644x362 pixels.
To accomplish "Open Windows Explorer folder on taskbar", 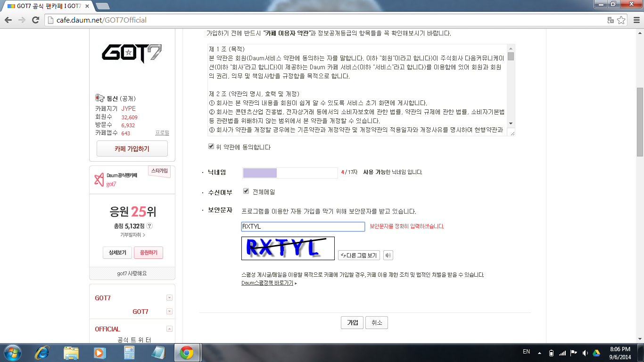I will pos(71,353).
